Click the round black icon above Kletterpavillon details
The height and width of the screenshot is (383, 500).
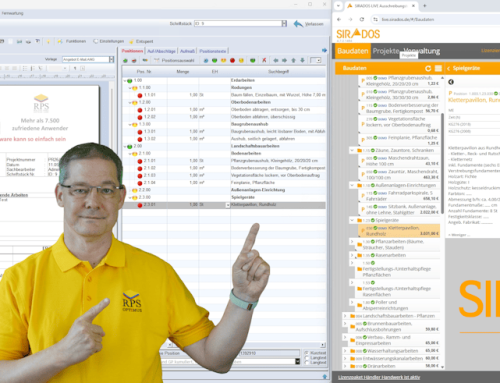pos(451,82)
